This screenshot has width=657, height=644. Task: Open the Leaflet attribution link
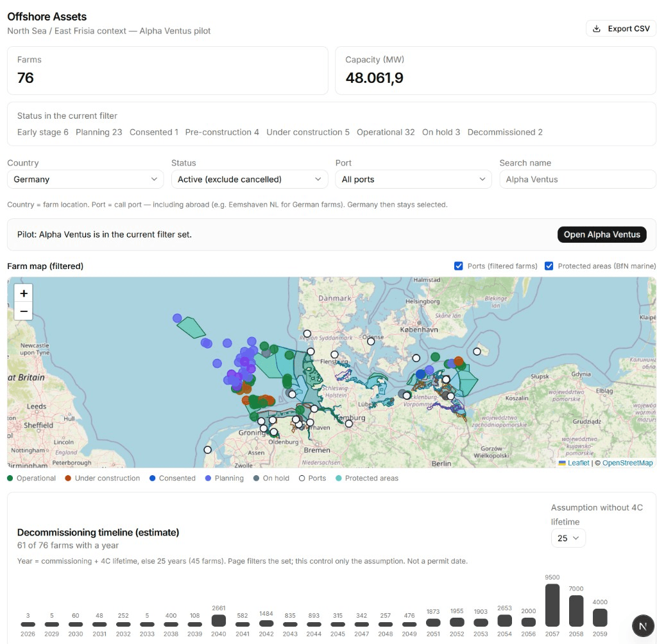click(578, 463)
